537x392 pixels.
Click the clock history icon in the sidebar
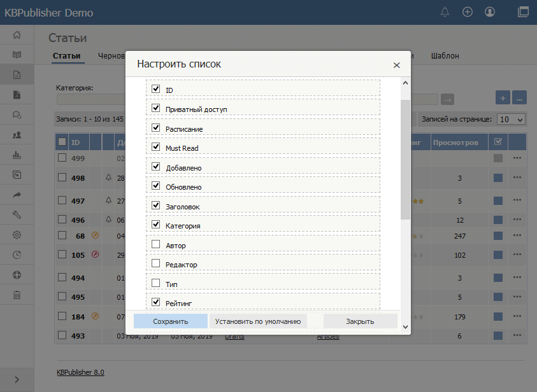point(17,255)
